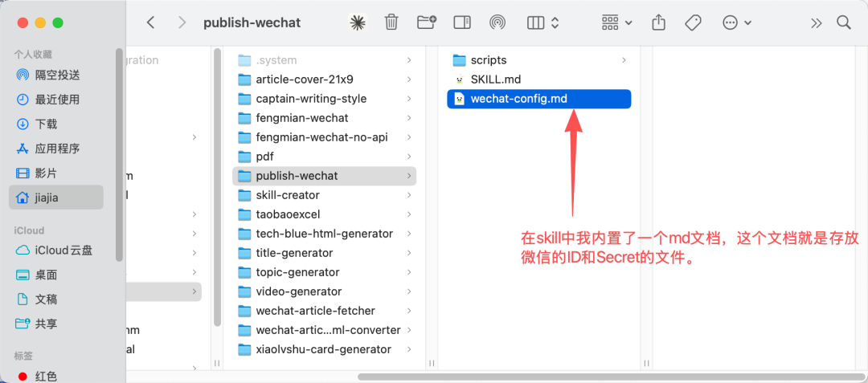This screenshot has height=383, width=868.
Task: Expand chevron next to scripts folder
Action: tap(624, 60)
